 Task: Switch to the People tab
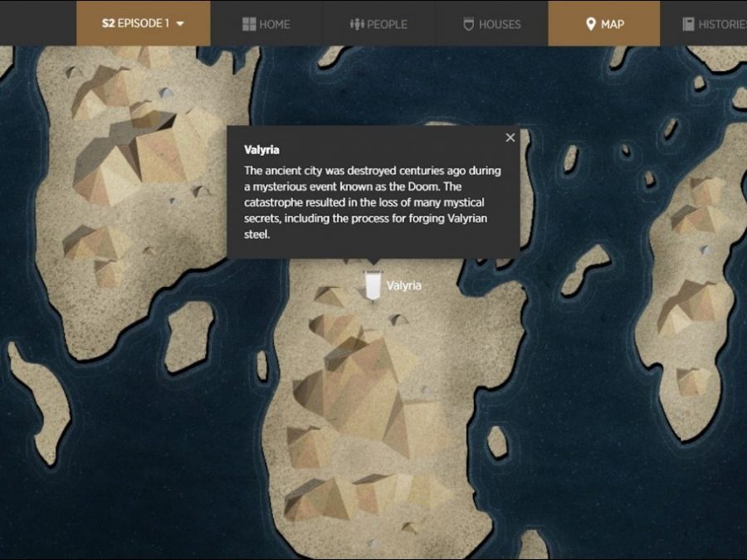pos(388,24)
